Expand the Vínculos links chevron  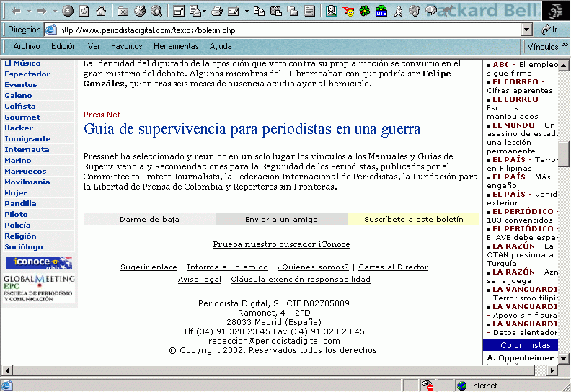click(565, 45)
